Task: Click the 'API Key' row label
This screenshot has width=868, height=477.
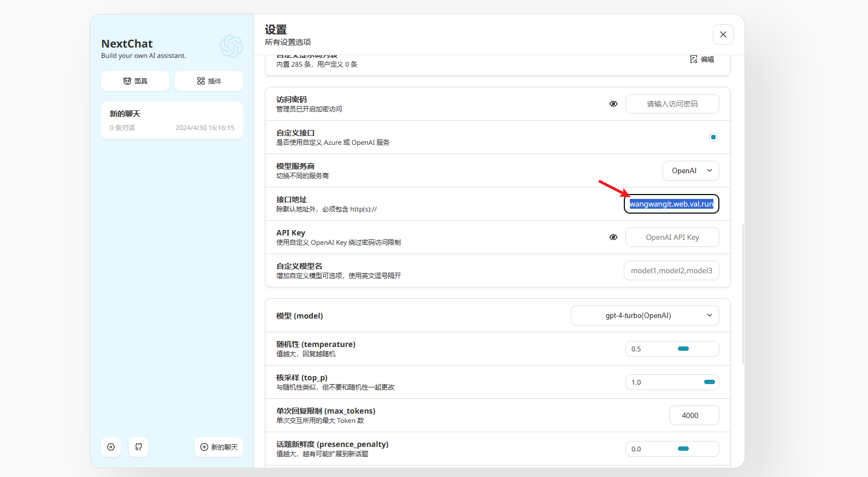Action: pyautogui.click(x=291, y=233)
